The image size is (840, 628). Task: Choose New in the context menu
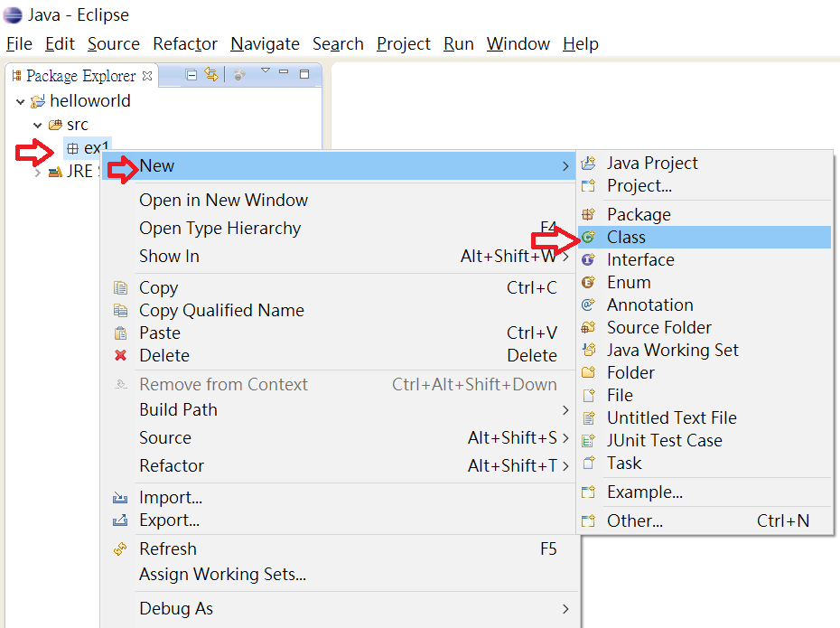(x=339, y=166)
